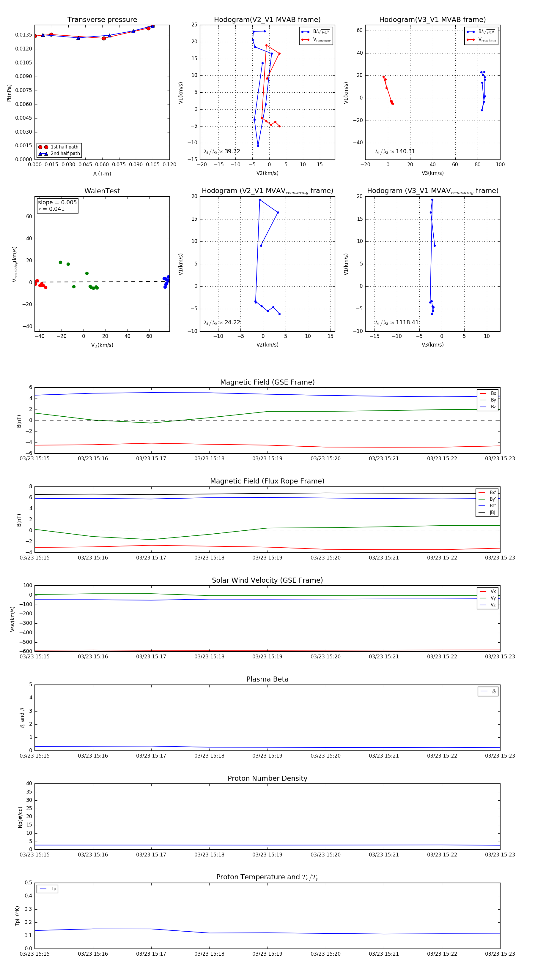Click the "A (T·m)" x-axis label
Image resolution: width=535 pixels, height=980 pixels.
point(102,174)
